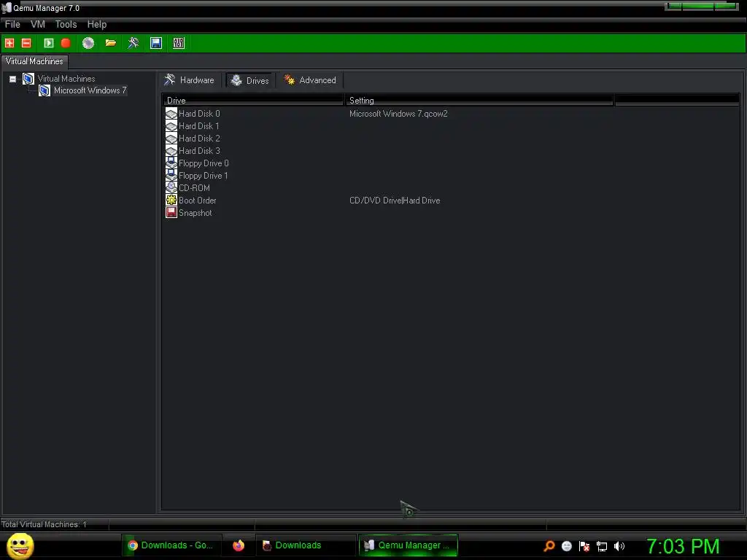
Task: Click the mixer sliders toolbar icon
Action: coord(179,43)
